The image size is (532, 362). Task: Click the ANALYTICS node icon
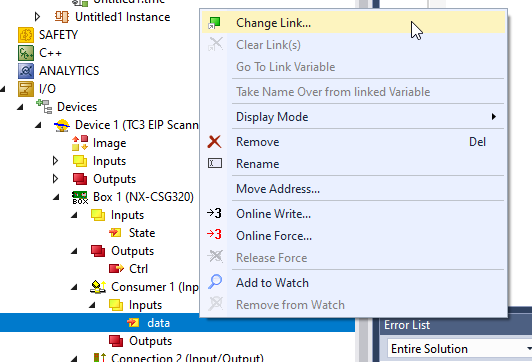click(26, 71)
